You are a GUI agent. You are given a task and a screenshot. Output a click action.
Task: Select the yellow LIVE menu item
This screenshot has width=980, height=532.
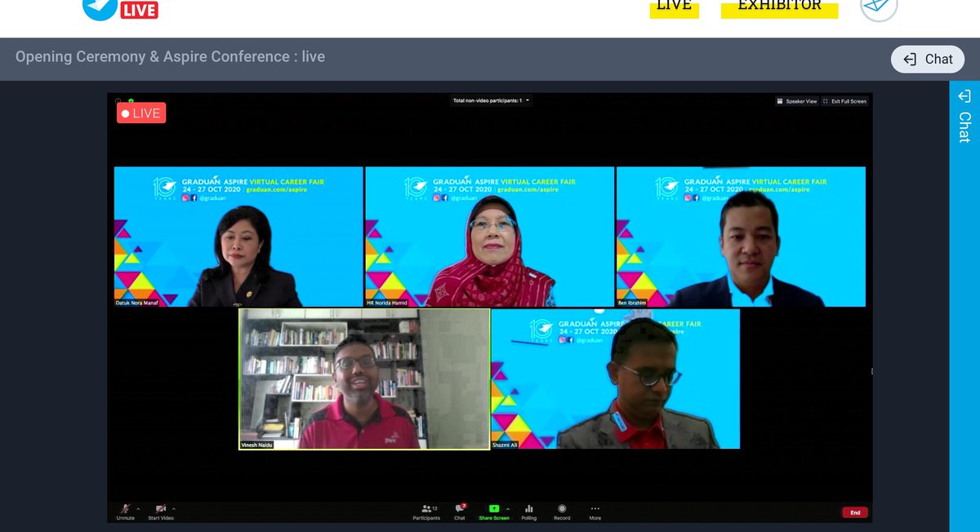tap(674, 7)
